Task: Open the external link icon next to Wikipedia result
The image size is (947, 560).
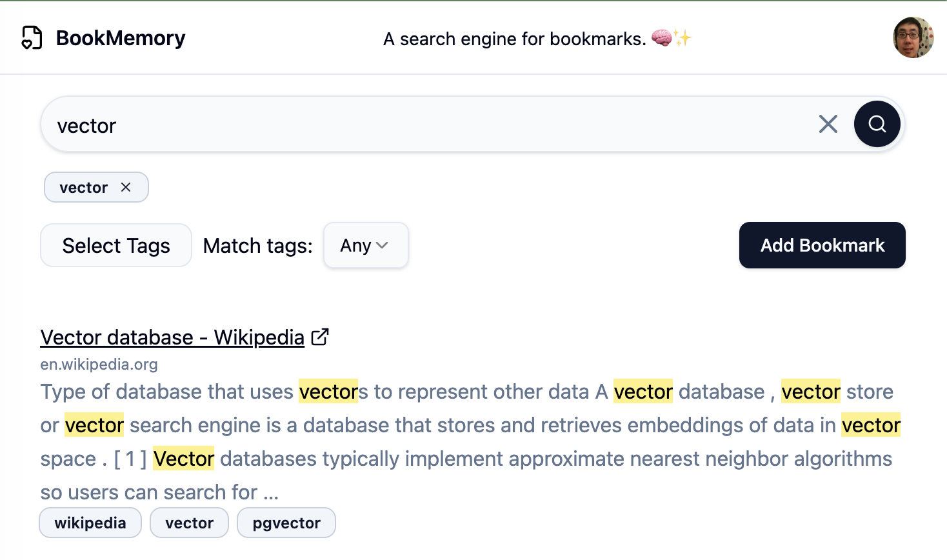Action: click(319, 336)
